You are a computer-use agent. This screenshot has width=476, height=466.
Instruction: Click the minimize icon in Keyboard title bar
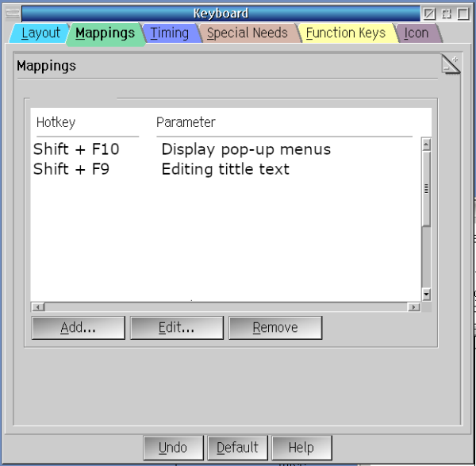point(429,13)
